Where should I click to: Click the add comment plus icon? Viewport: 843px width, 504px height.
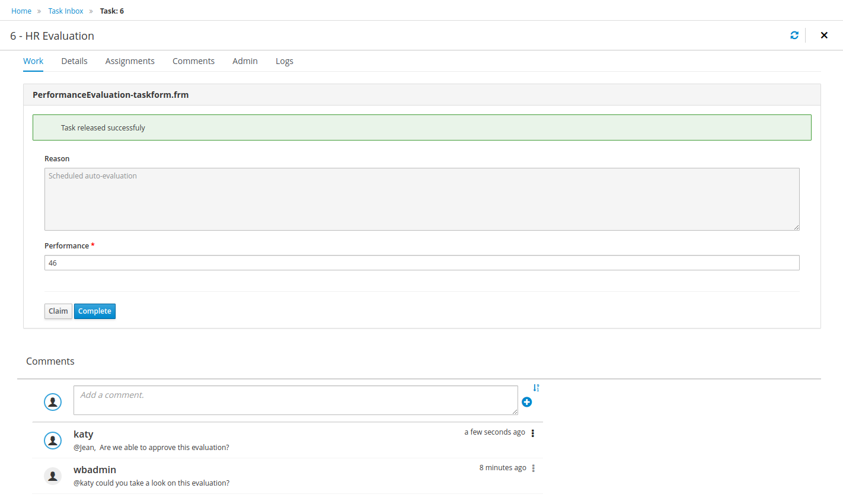[x=526, y=402]
